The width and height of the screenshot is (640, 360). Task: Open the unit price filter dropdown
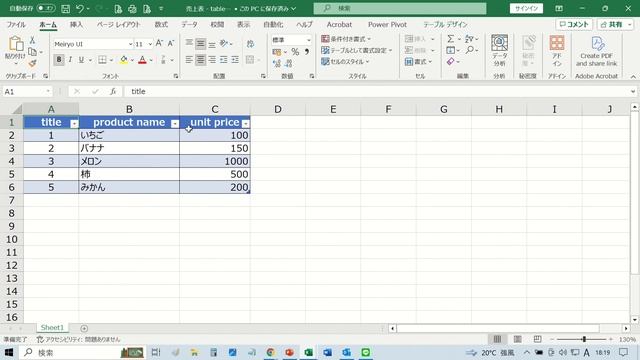246,124
